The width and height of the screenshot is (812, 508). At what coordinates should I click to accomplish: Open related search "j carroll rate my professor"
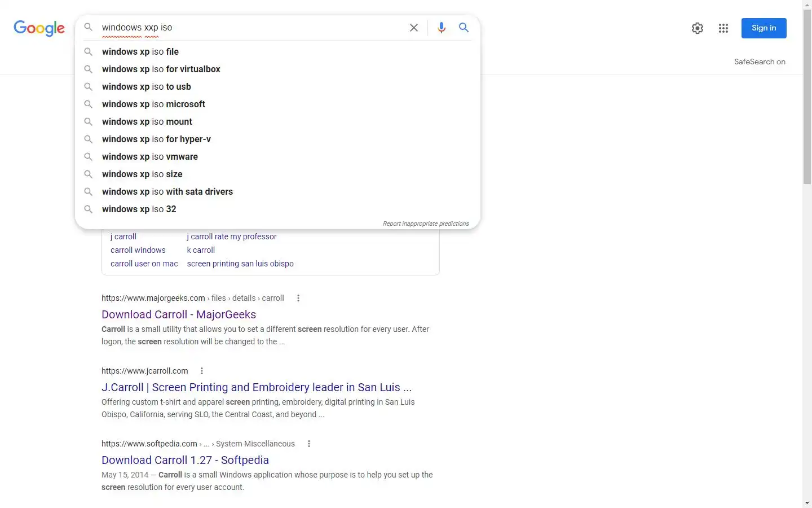(x=232, y=237)
